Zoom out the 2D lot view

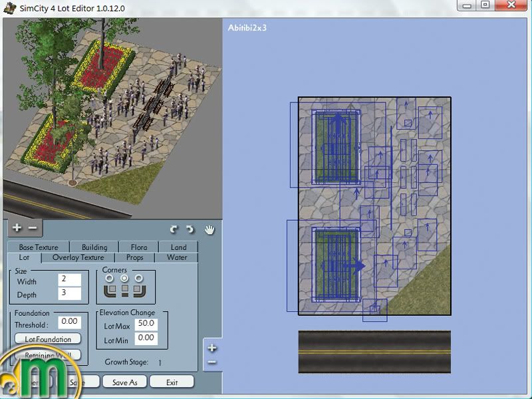tap(212, 362)
